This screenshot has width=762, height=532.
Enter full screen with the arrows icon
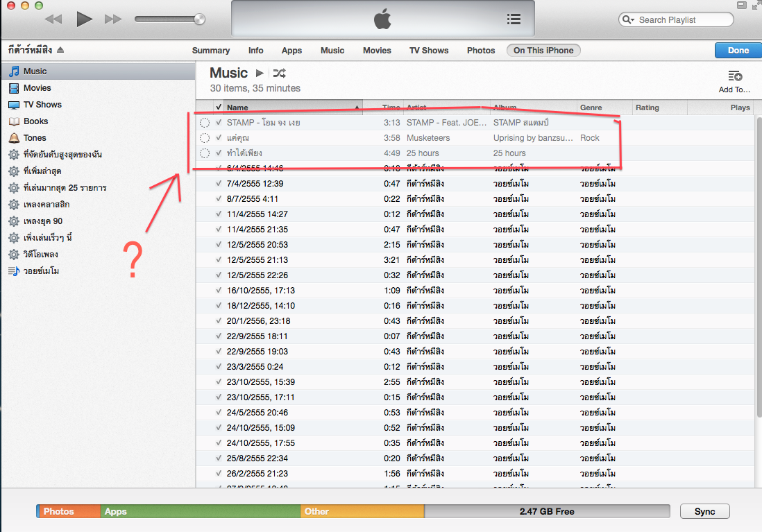pos(756,6)
